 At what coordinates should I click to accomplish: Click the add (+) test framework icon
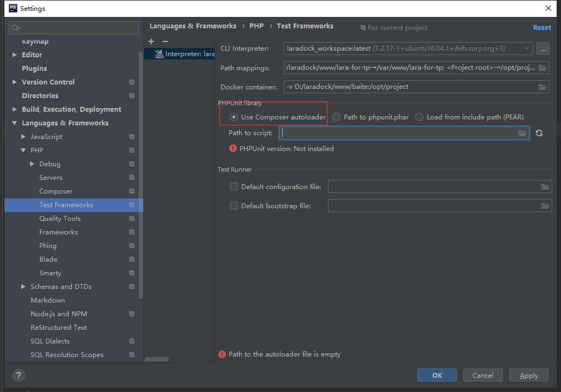pyautogui.click(x=151, y=41)
